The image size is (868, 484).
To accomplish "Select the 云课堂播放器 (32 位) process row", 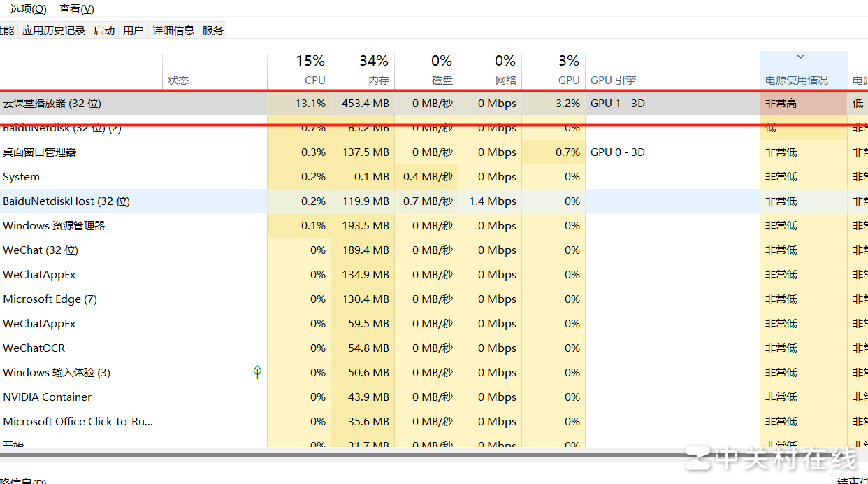I will 52,104.
